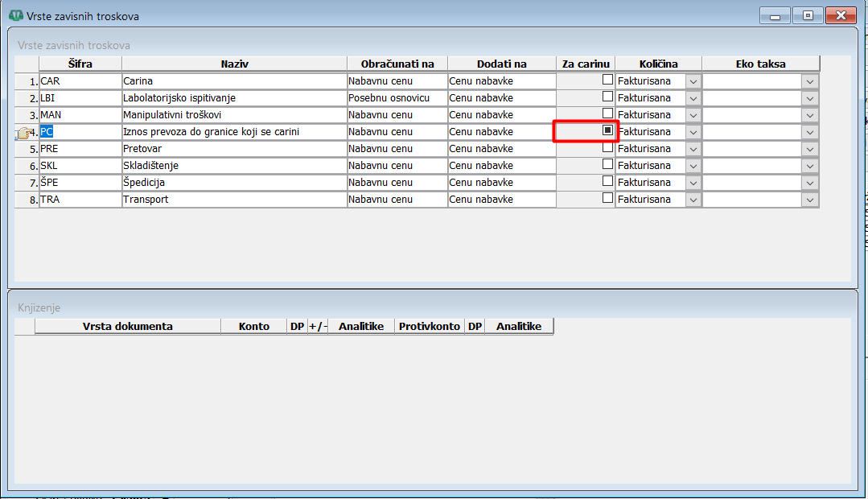868x499 pixels.
Task: Click the 'Posebnu osnovicu' cell
Action: pyautogui.click(x=397, y=98)
